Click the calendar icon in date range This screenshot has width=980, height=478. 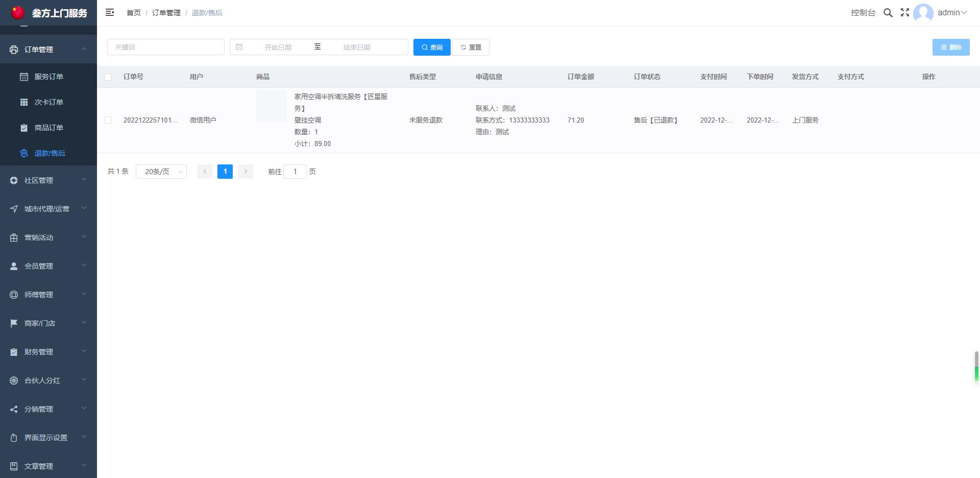tap(239, 47)
